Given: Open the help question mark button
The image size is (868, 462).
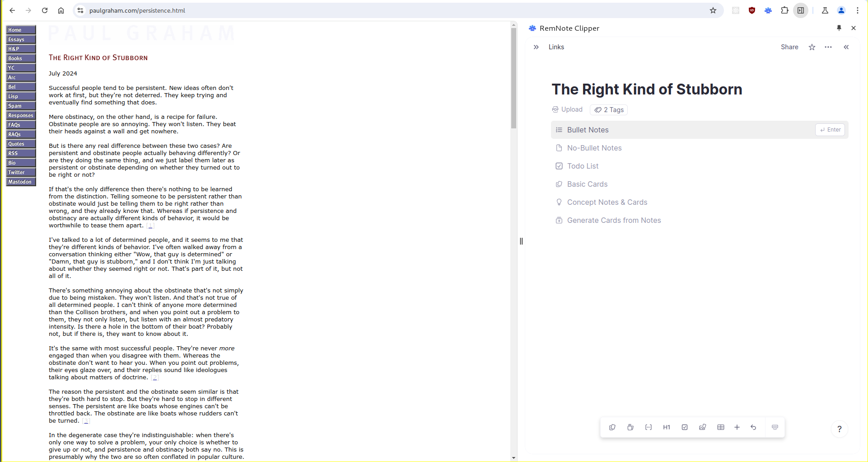Looking at the screenshot, I should (x=839, y=429).
